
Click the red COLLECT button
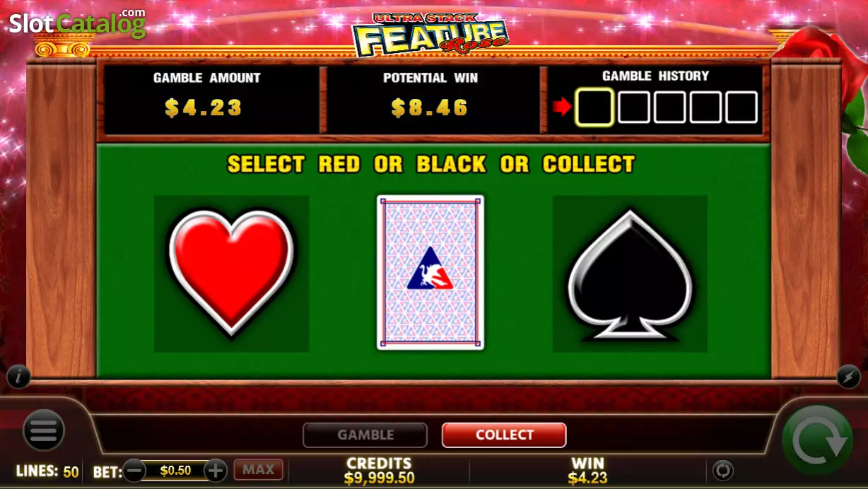tap(504, 435)
